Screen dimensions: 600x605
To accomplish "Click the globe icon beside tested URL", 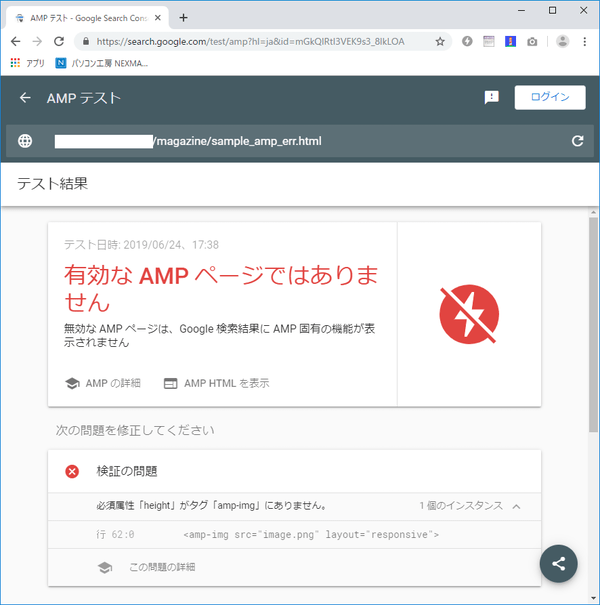I will 25,141.
